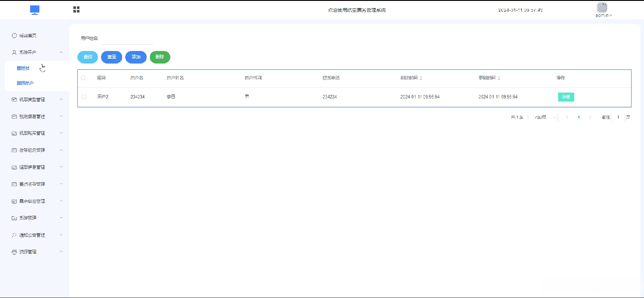This screenshot has width=644, height=298.
Task: Sort by 创建时间 using its sort icon
Action: 421,78
